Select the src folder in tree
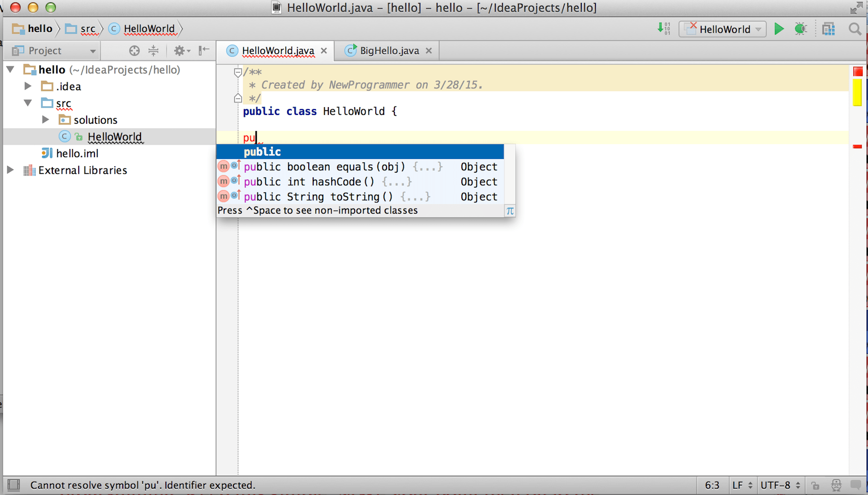This screenshot has width=868, height=495. 57,103
